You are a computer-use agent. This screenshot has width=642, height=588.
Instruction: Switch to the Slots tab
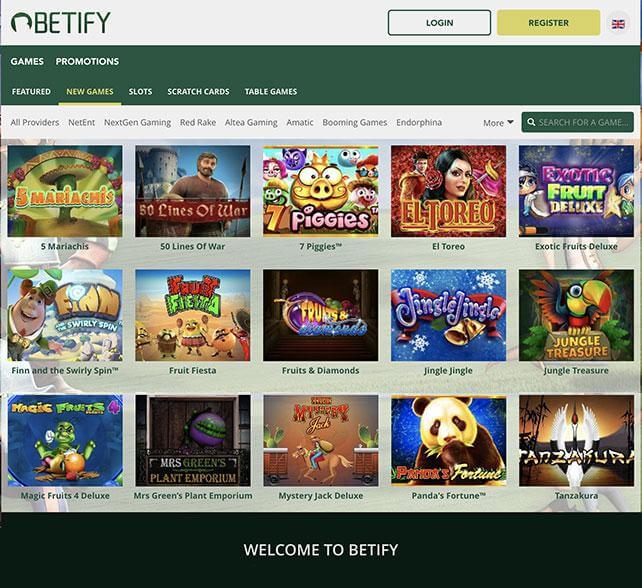click(140, 92)
